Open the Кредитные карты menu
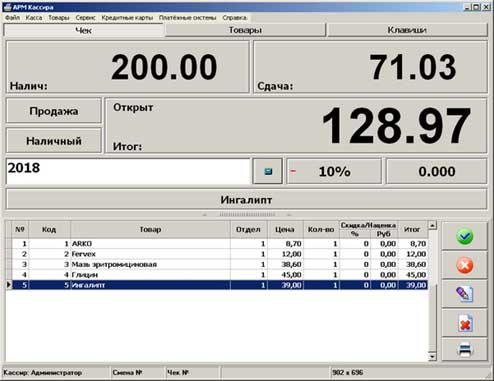The height and width of the screenshot is (381, 494). (127, 18)
